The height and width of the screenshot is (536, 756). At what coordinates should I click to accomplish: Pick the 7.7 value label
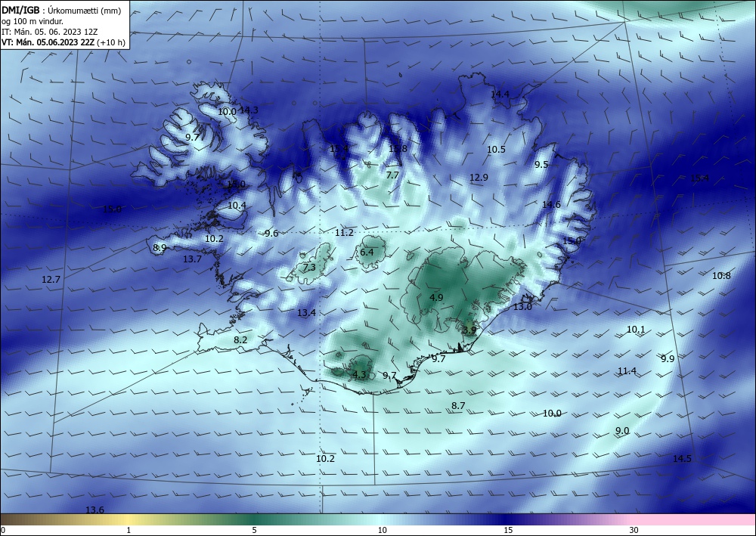click(392, 175)
